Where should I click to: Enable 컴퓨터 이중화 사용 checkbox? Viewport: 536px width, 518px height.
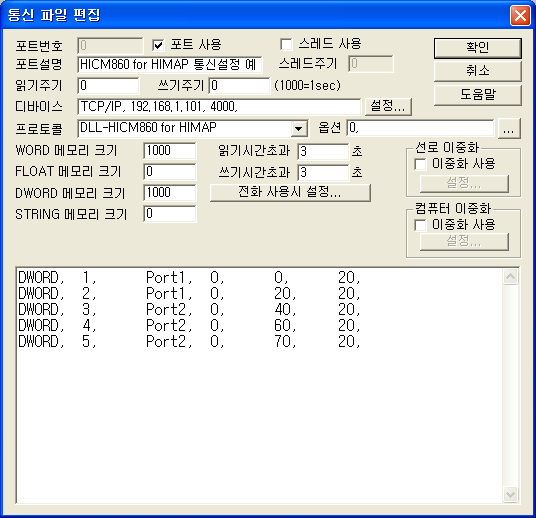tap(420, 225)
